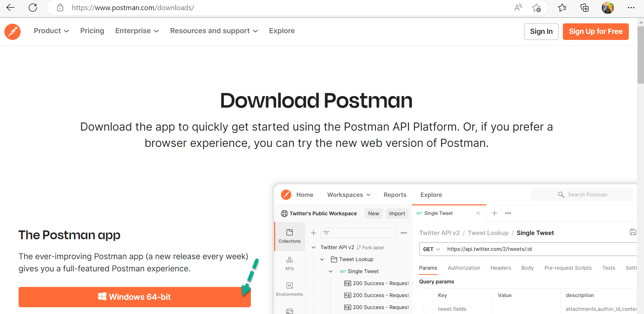
Task: Open the browser Settings and more menu
Action: point(631,7)
